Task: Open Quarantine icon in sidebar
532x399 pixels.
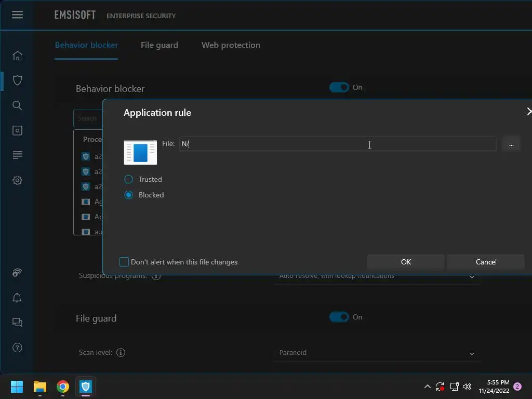Action: 17,130
